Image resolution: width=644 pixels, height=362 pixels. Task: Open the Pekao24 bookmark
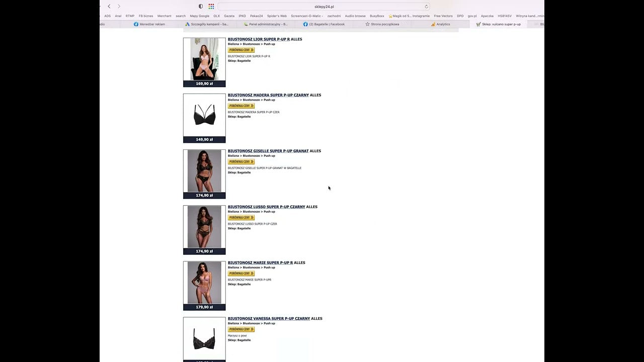[257, 16]
